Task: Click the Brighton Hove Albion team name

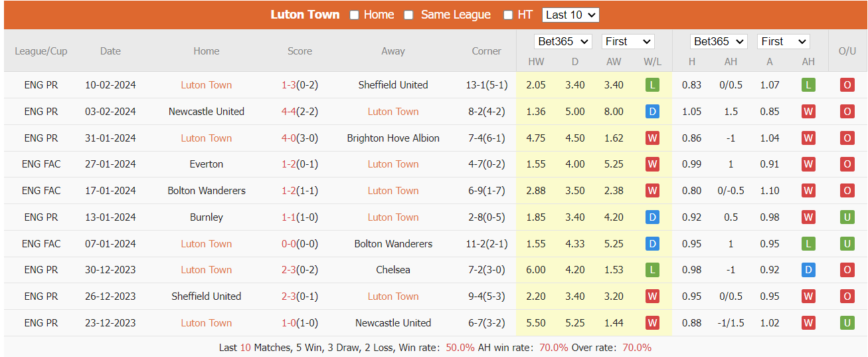Action: (393, 138)
